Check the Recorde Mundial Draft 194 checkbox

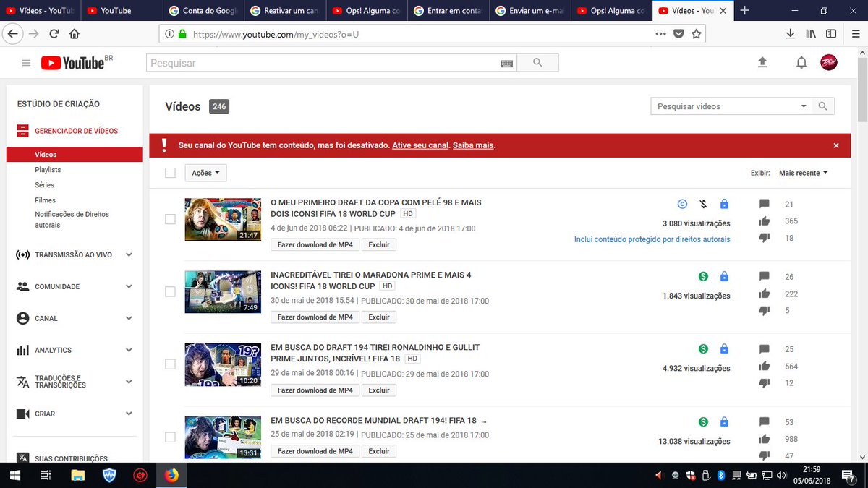170,437
